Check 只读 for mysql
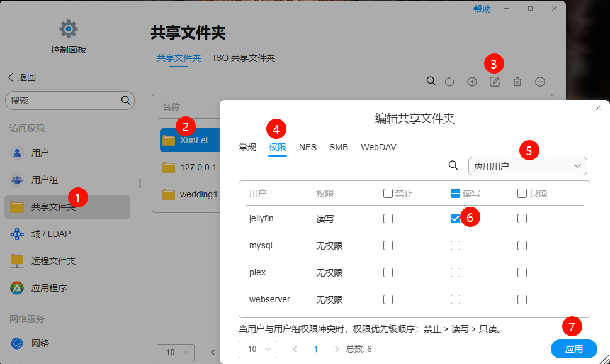Image resolution: width=610 pixels, height=364 pixels. click(x=522, y=246)
